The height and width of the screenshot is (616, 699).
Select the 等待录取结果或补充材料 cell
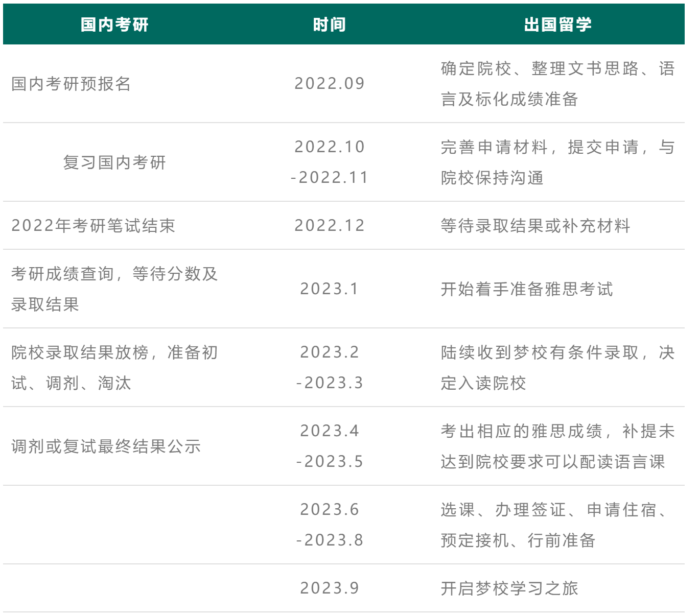tap(535, 226)
